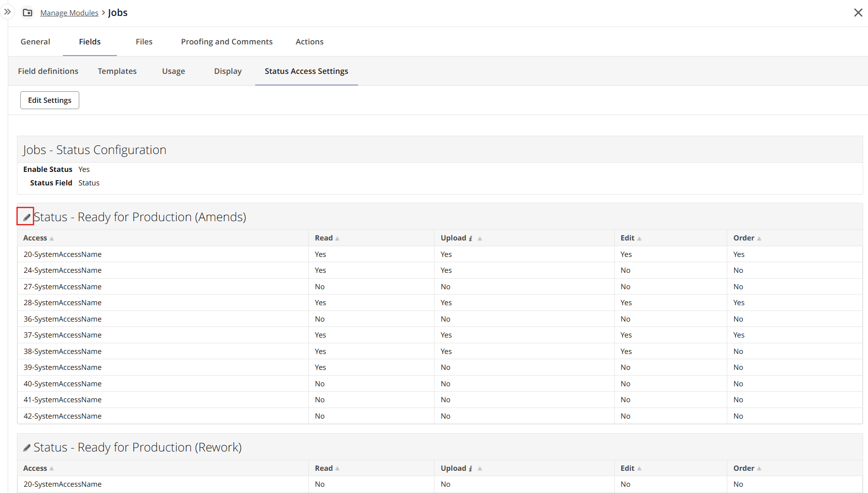Open the Display sub-tab
Viewport: 868px width, 493px height.
pyautogui.click(x=228, y=71)
